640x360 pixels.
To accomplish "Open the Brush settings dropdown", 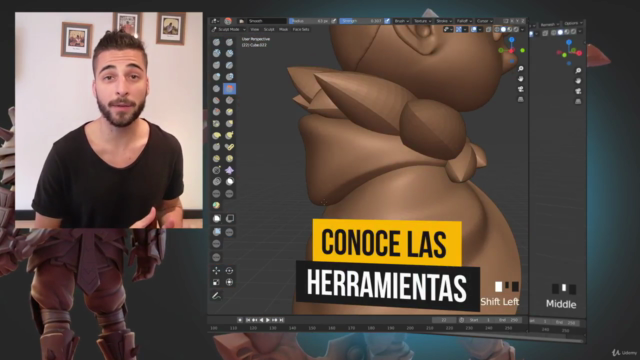I will [401, 21].
